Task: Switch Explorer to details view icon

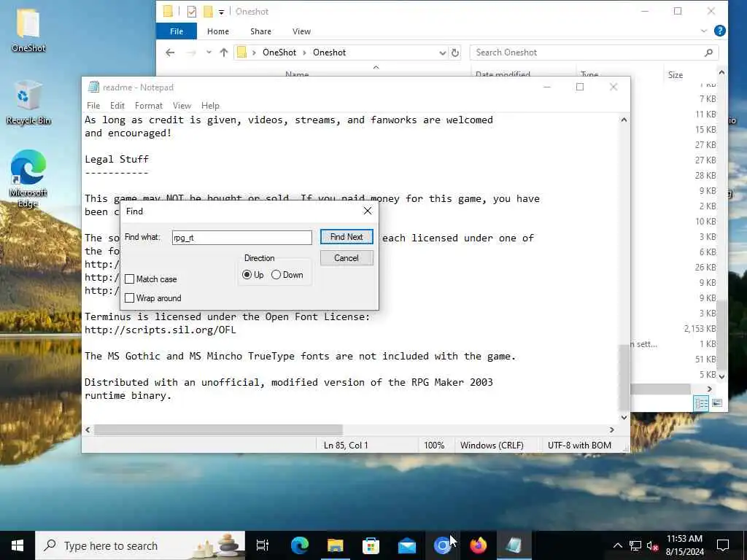Action: point(701,403)
